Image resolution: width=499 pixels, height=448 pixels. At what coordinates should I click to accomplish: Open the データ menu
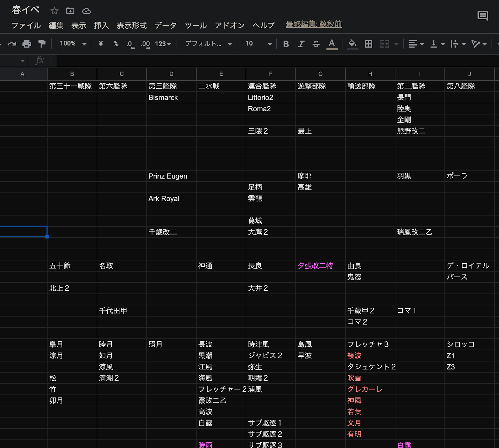pyautogui.click(x=166, y=26)
